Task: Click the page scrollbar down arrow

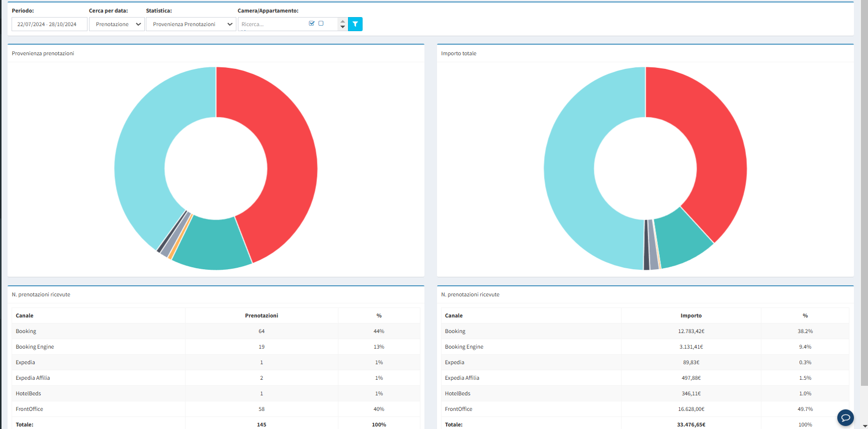Action: click(864, 425)
